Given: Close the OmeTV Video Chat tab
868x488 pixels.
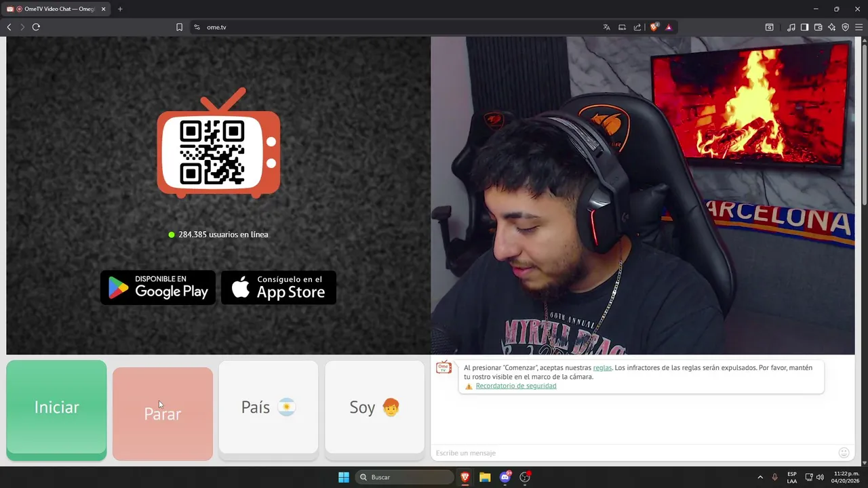Looking at the screenshot, I should [103, 9].
